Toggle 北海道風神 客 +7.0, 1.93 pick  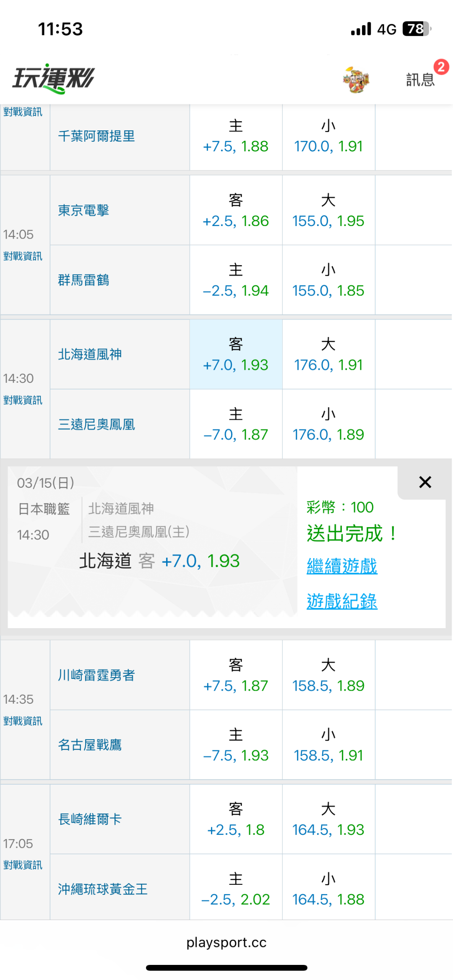(x=236, y=355)
